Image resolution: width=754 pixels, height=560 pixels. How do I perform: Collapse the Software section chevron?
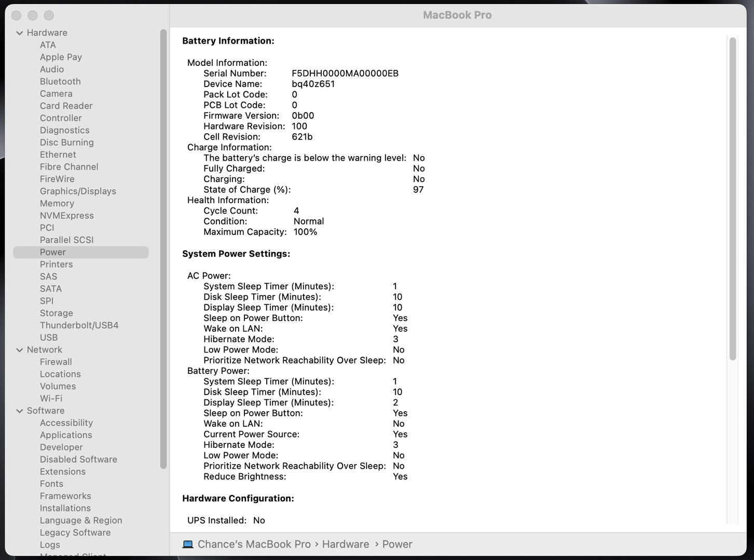point(19,411)
